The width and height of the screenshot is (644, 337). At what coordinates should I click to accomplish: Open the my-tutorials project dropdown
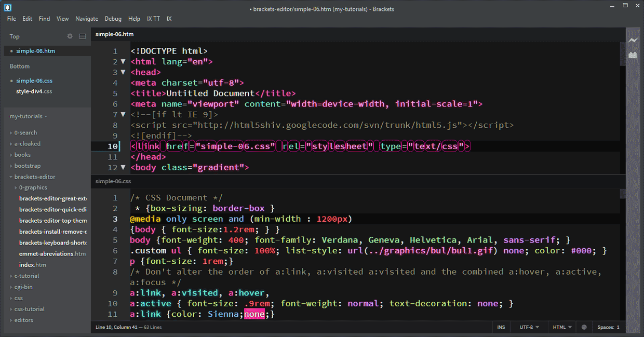click(29, 116)
